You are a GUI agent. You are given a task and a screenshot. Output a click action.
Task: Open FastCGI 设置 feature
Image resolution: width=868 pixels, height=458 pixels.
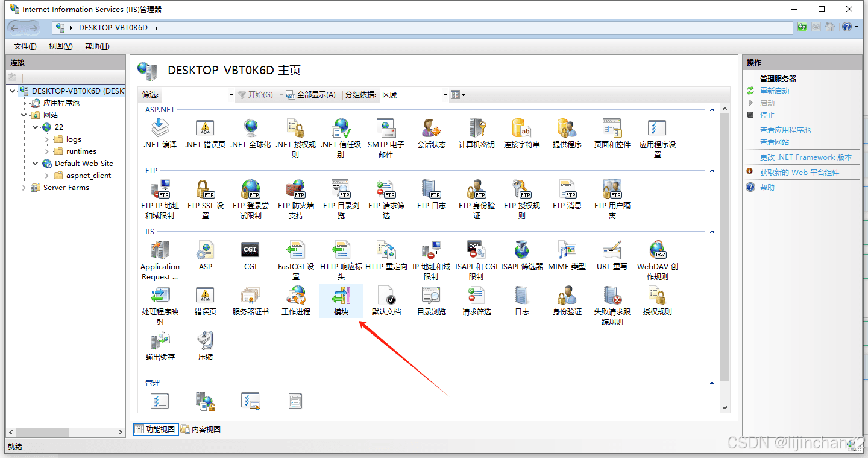coord(295,260)
